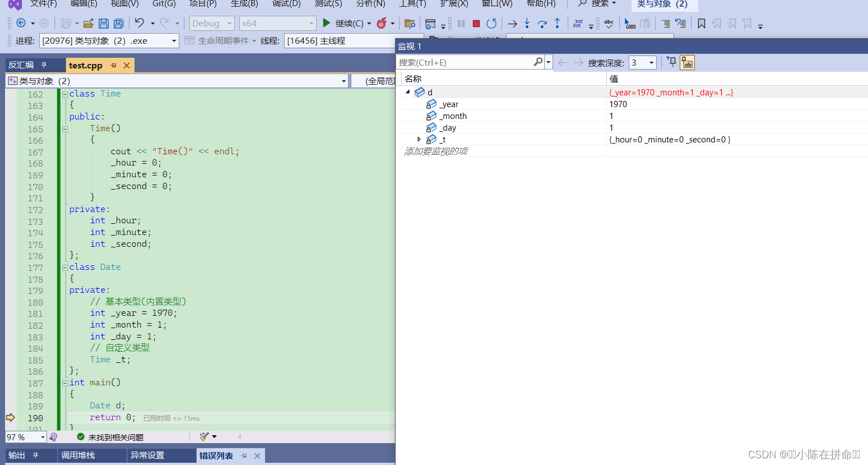868x465 pixels.
Task: Click the navigate backward arrow icon
Action: 21,23
